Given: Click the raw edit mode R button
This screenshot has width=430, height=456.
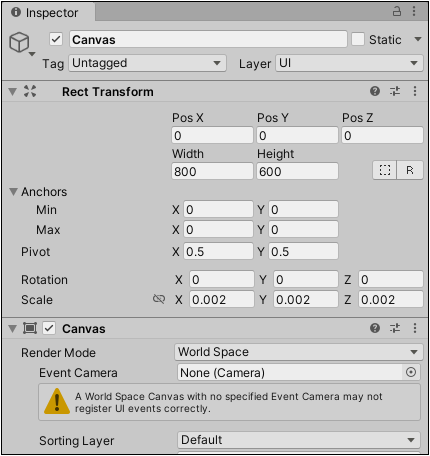Looking at the screenshot, I should 410,170.
